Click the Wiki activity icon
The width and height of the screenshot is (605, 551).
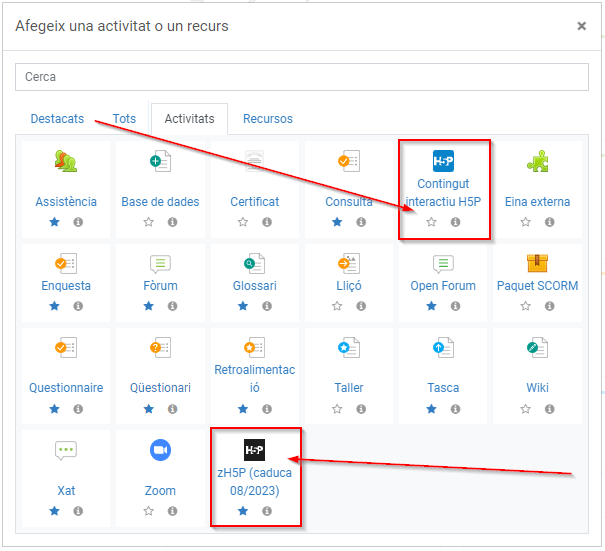pyautogui.click(x=537, y=348)
